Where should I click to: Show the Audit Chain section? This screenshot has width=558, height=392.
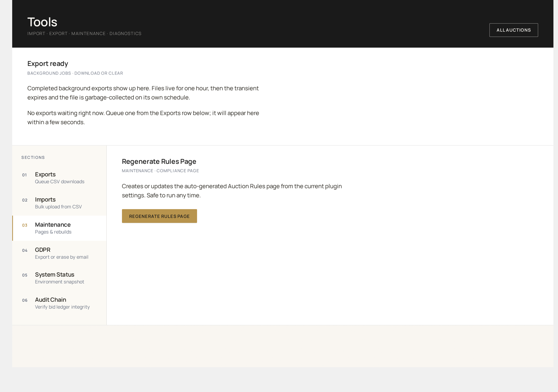[x=59, y=303]
